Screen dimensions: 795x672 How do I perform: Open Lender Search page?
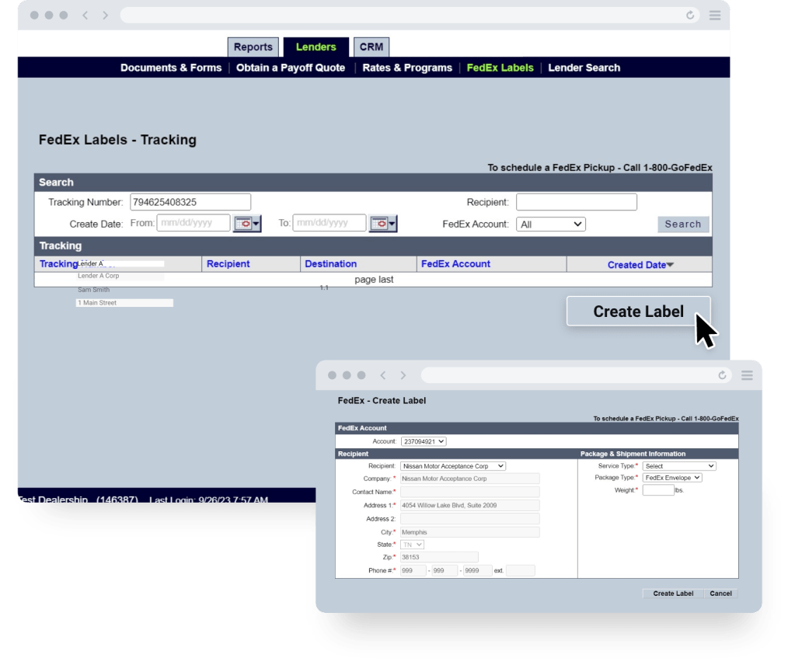coord(584,68)
